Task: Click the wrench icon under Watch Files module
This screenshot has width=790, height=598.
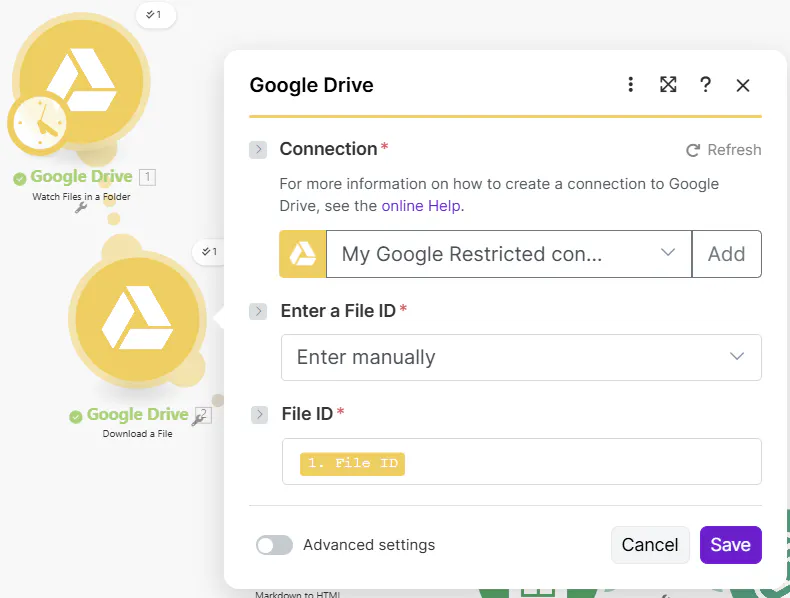Action: [x=81, y=208]
